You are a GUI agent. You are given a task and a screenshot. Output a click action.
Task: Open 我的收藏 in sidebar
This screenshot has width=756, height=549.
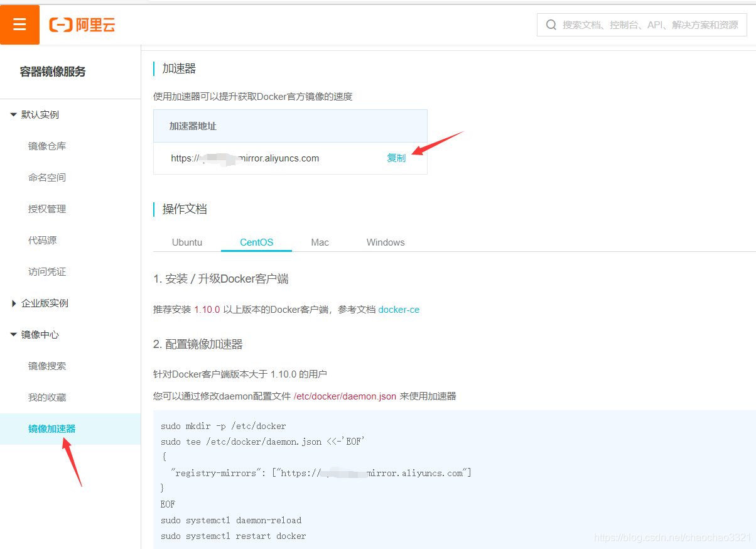pos(47,398)
